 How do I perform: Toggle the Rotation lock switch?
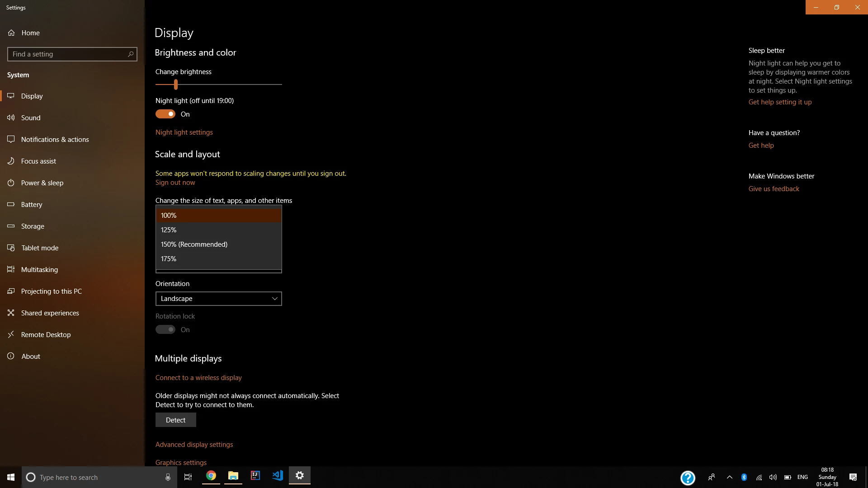[165, 330]
